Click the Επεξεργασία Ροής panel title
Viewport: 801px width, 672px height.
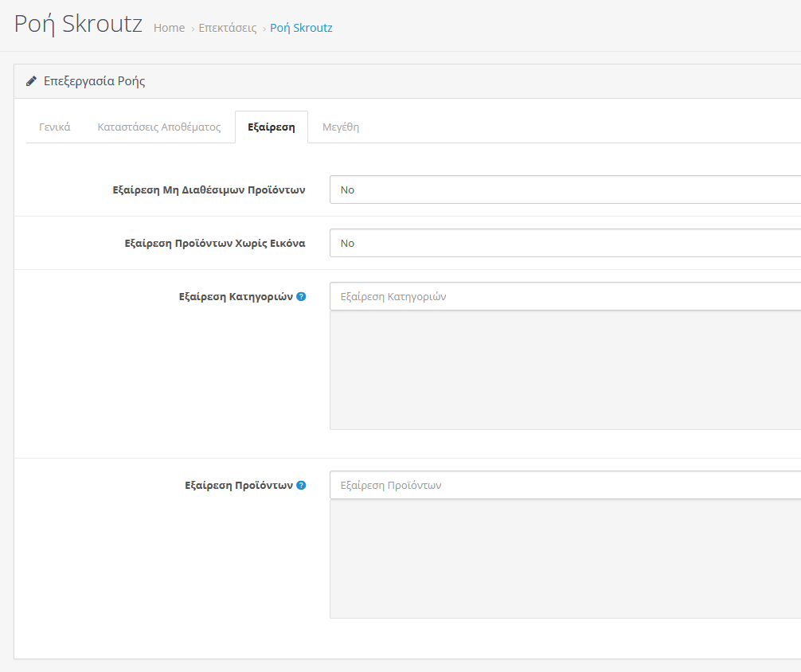point(95,81)
